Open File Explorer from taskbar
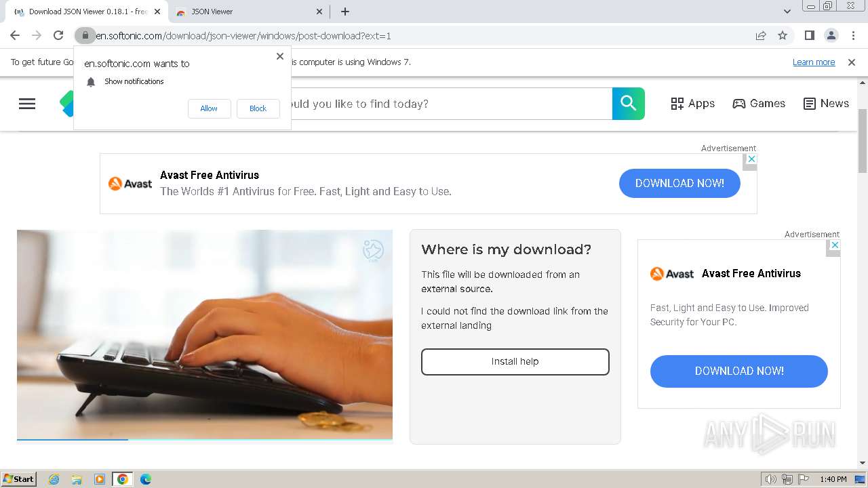 [77, 479]
